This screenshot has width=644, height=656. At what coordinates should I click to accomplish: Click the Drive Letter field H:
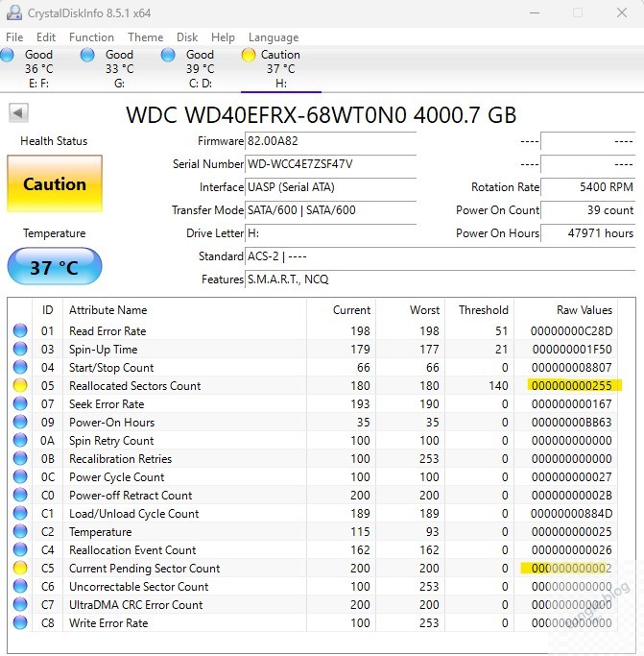tap(330, 233)
